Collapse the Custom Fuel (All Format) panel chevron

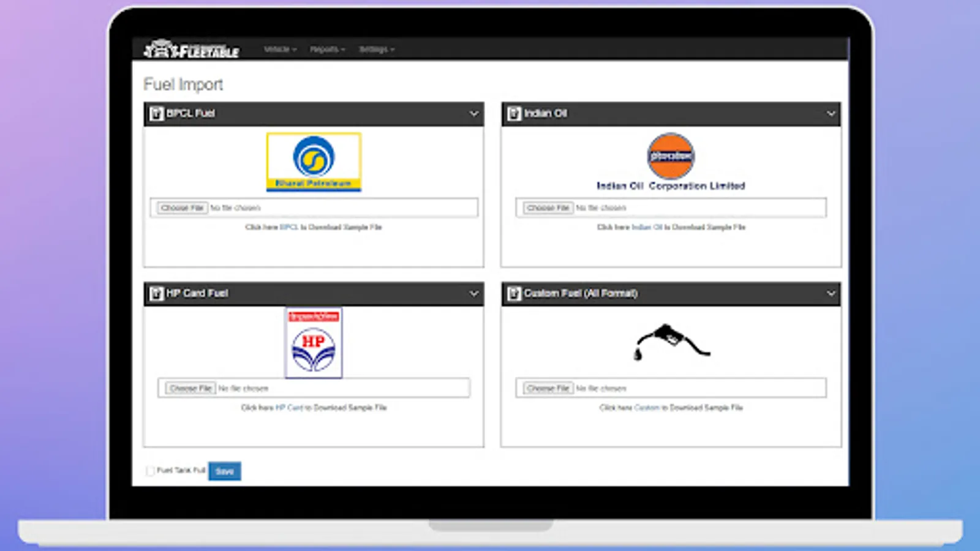coord(831,293)
